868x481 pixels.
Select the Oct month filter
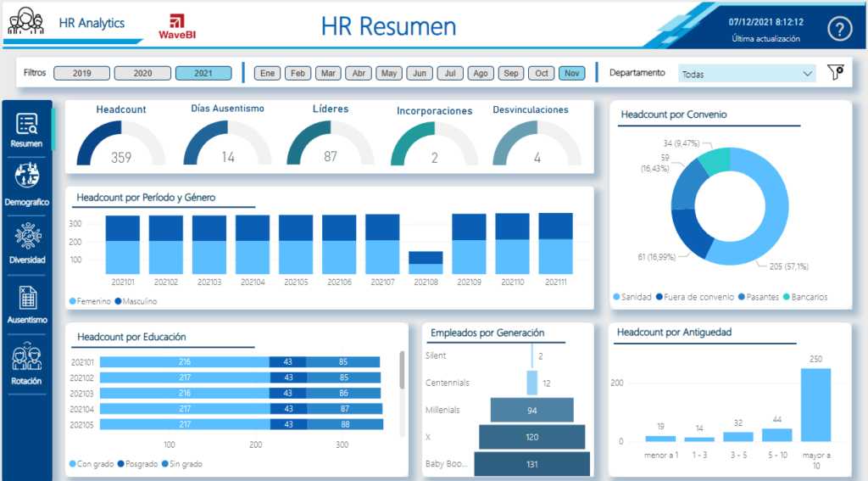(542, 73)
